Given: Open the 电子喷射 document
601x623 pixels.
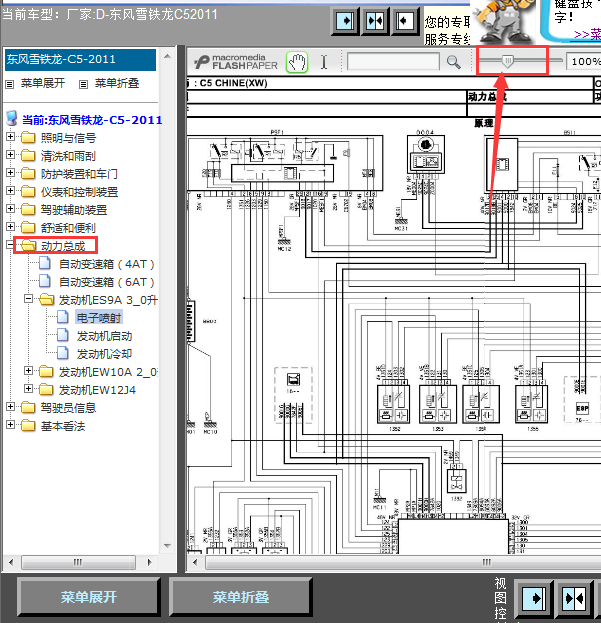Looking at the screenshot, I should point(99,318).
